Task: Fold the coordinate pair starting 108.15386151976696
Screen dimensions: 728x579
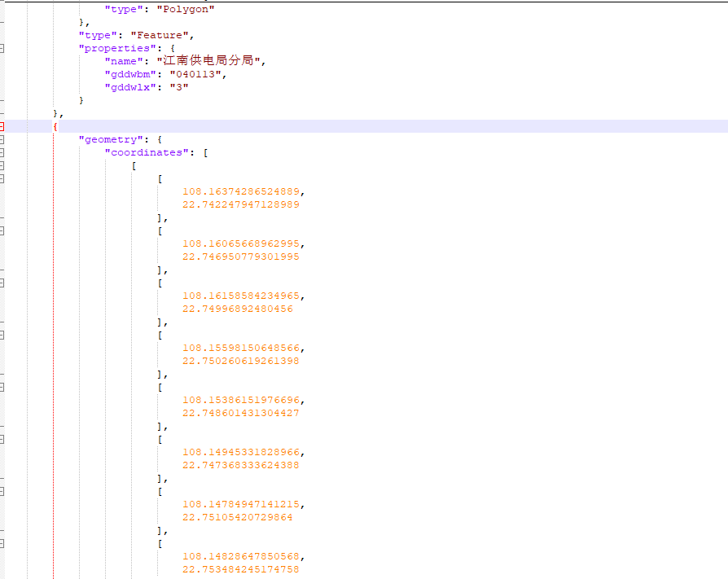Action: [2, 387]
